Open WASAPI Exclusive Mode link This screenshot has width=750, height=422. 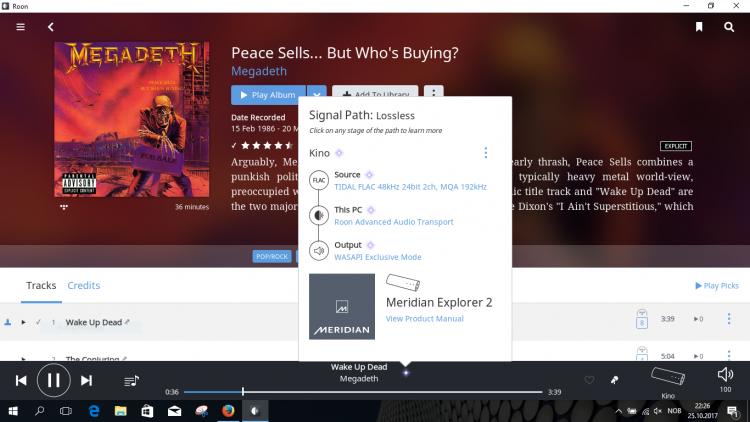tap(378, 257)
